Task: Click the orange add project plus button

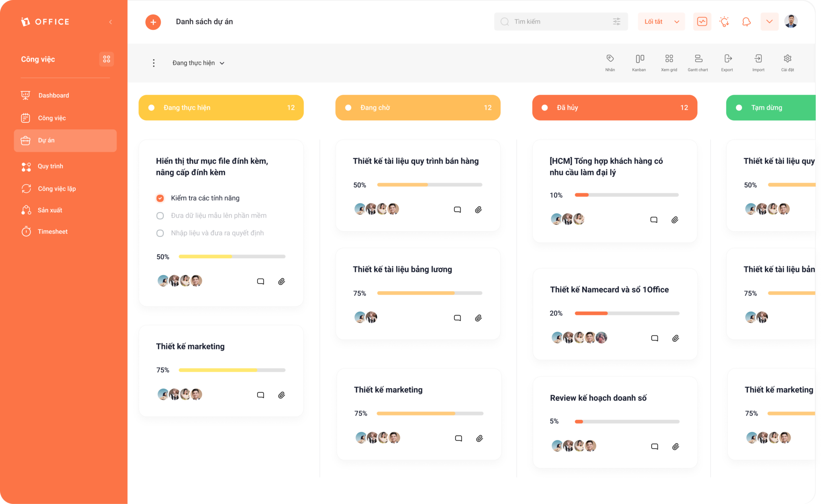Action: [153, 22]
